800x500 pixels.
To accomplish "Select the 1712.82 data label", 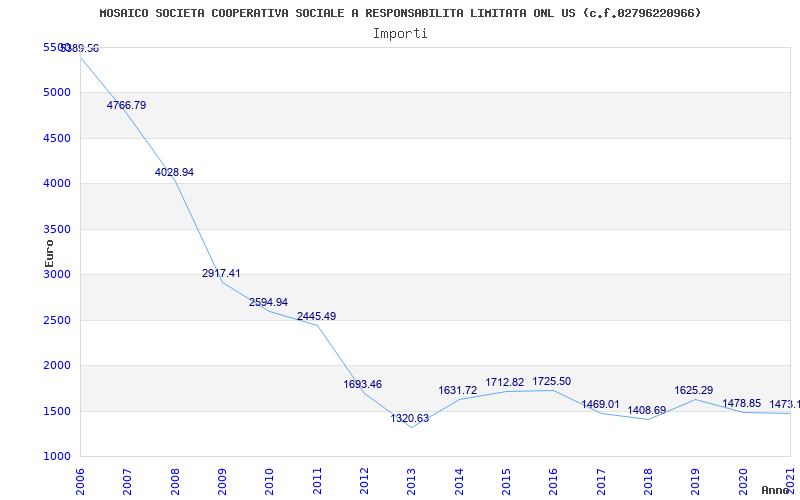I will point(505,382).
